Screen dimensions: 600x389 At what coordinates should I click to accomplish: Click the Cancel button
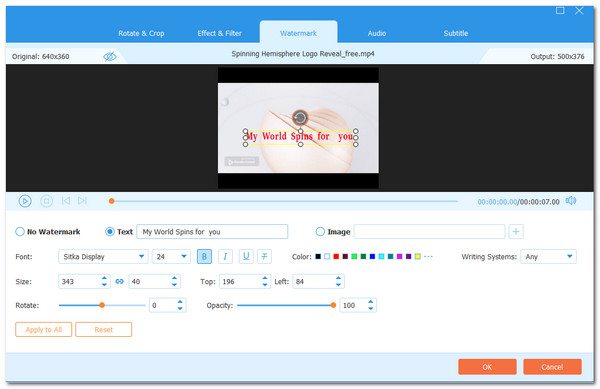[552, 367]
